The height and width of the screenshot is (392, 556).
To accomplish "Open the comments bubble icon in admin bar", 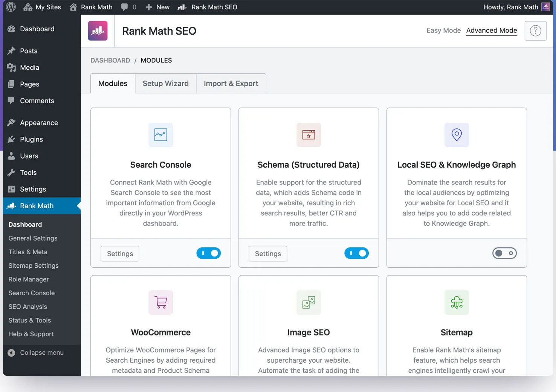I will click(x=124, y=7).
